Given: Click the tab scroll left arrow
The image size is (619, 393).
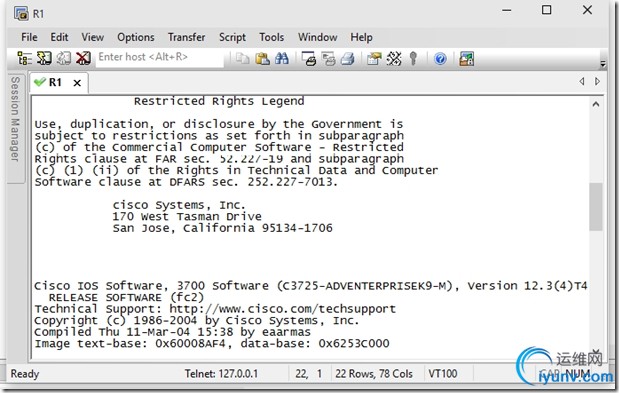Looking at the screenshot, I should [581, 81].
